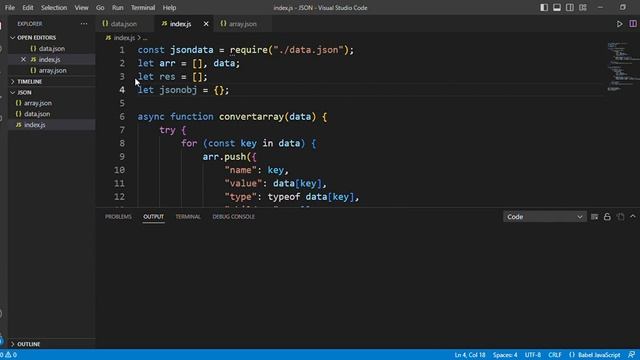This screenshot has width=640, height=360.
Task: Split the editor to the right
Action: [633, 24]
